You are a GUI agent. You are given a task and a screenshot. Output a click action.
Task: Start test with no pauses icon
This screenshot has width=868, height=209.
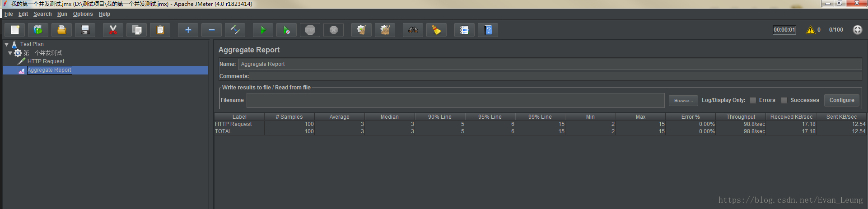pyautogui.click(x=286, y=30)
